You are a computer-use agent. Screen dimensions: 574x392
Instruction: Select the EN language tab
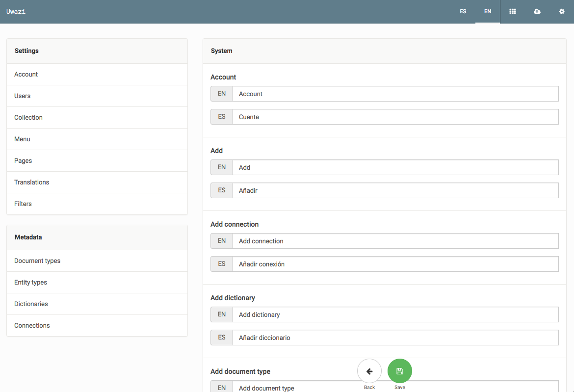[487, 11]
